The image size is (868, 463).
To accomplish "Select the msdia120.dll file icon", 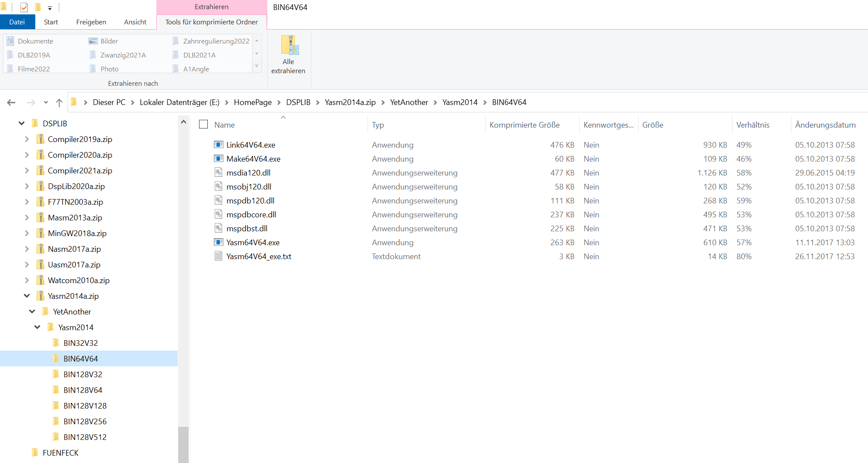I will coord(218,172).
